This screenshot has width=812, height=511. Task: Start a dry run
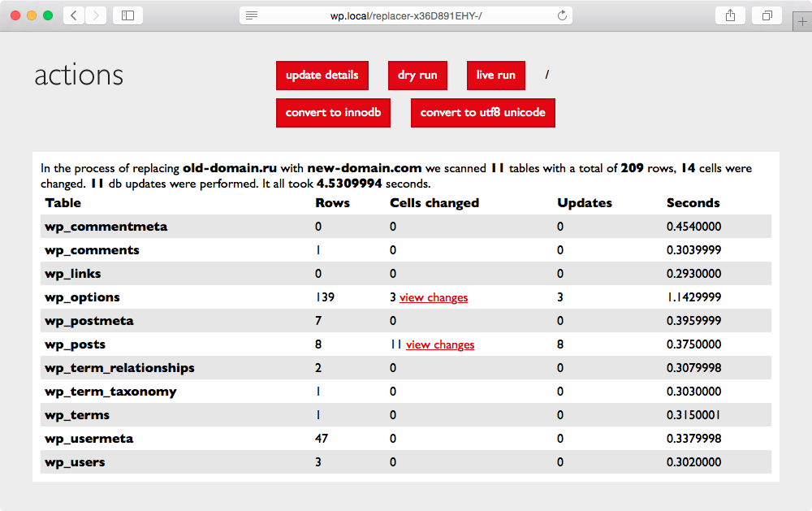417,75
